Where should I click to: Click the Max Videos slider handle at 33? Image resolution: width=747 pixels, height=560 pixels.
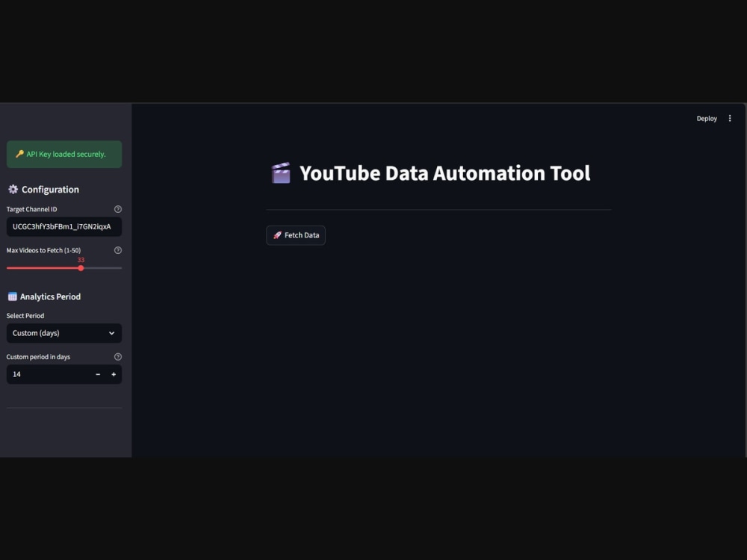[81, 268]
